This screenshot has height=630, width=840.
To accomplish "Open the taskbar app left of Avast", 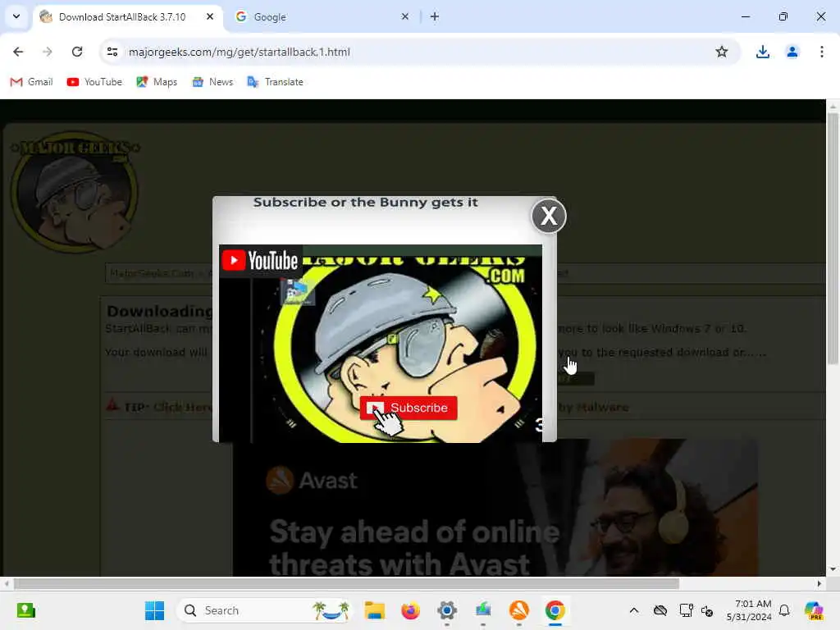I will pos(482,610).
